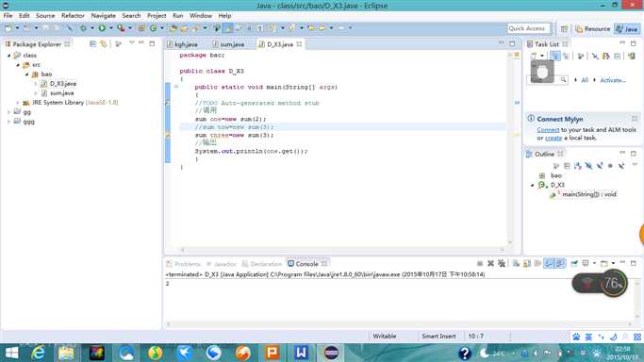
Task: Close the Connect Mylyn notice
Action: click(635, 119)
